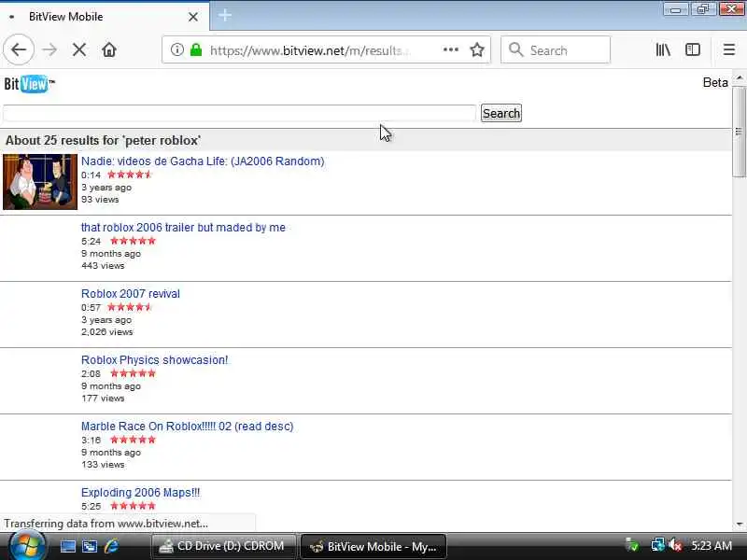Open the browser home page icon
The image size is (747, 560).
(109, 49)
